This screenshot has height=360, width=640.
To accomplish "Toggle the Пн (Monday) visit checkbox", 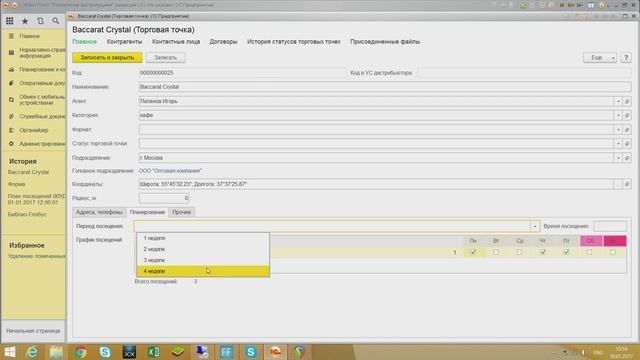I will tap(473, 252).
